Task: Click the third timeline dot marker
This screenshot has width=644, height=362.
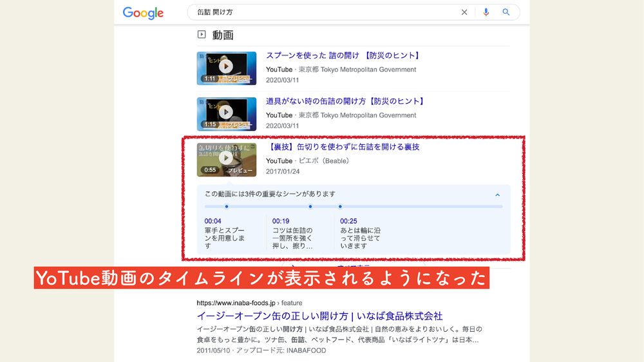Action: point(340,207)
